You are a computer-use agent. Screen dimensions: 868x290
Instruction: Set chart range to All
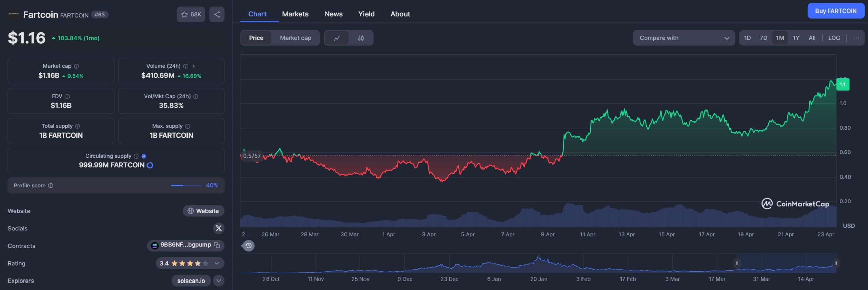pos(812,38)
